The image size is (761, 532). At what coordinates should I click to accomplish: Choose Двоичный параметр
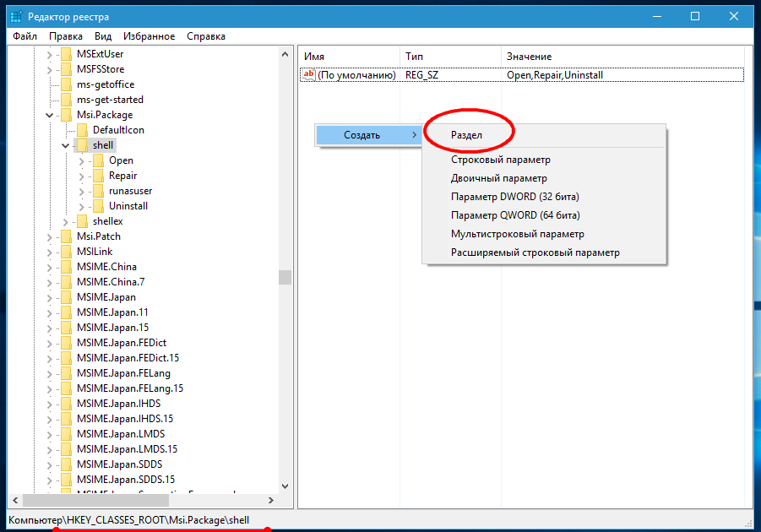[544, 178]
